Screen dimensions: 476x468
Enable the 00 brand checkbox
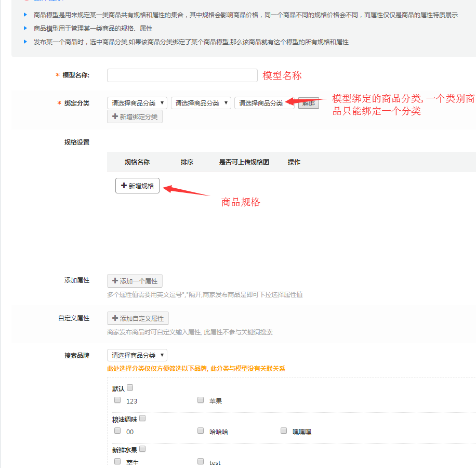pyautogui.click(x=117, y=431)
